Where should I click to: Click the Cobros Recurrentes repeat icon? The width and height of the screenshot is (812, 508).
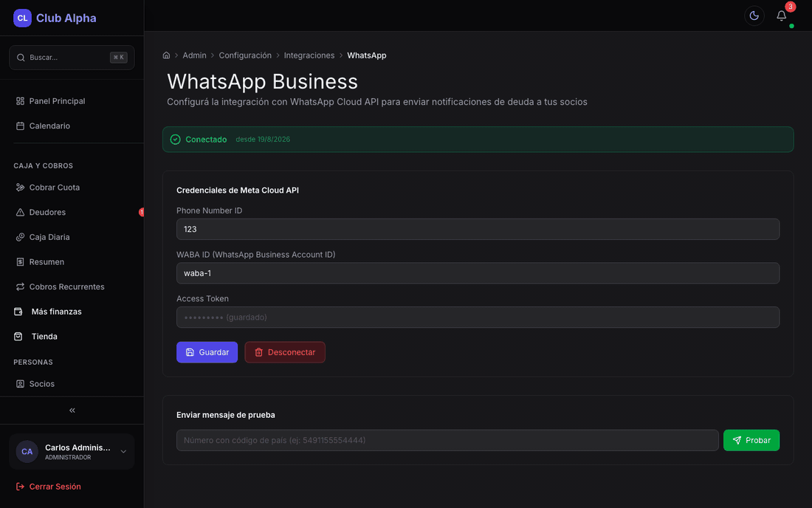point(20,287)
